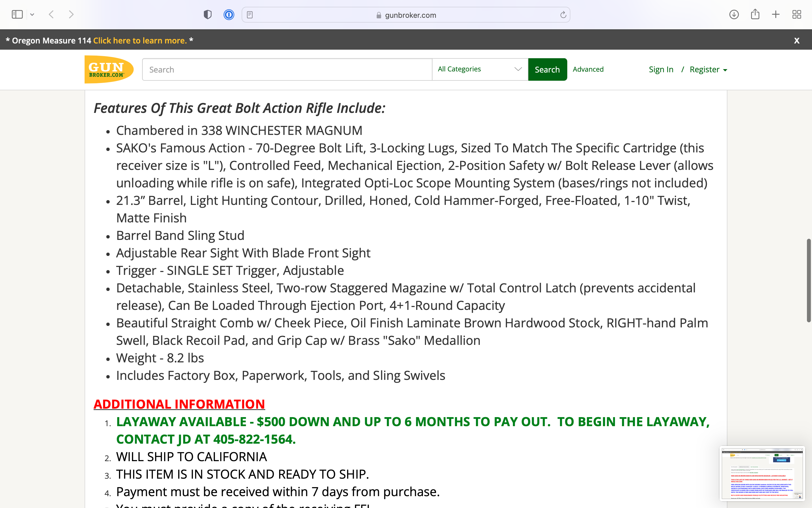Click the '21.3" Barrel, Light Hunting Contour' bullet
The image size is (812, 508).
(x=403, y=209)
